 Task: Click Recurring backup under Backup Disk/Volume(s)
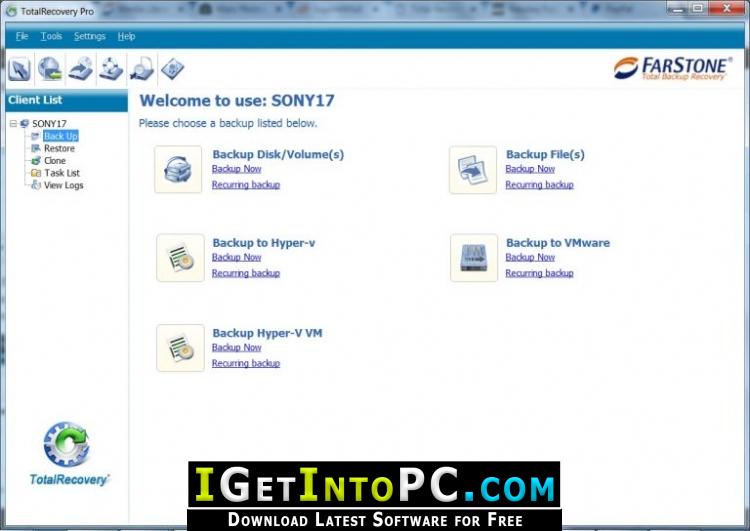(x=246, y=185)
